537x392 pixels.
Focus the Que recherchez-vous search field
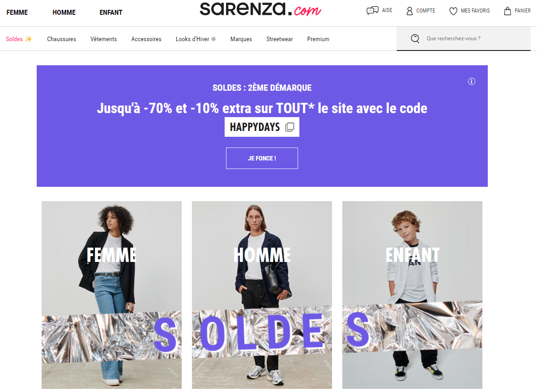[x=464, y=39]
